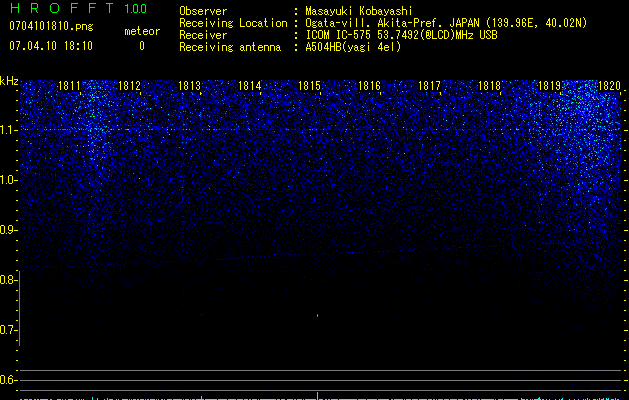Click the faint echo dot below 1813
Screen dimensions: 629x400
[x=201, y=315]
